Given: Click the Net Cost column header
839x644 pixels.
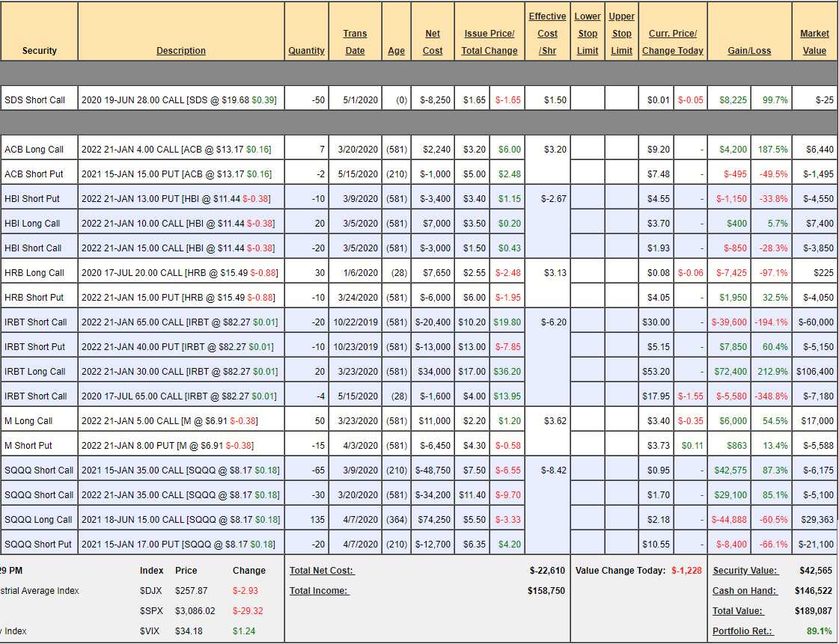Looking at the screenshot, I should [433, 42].
